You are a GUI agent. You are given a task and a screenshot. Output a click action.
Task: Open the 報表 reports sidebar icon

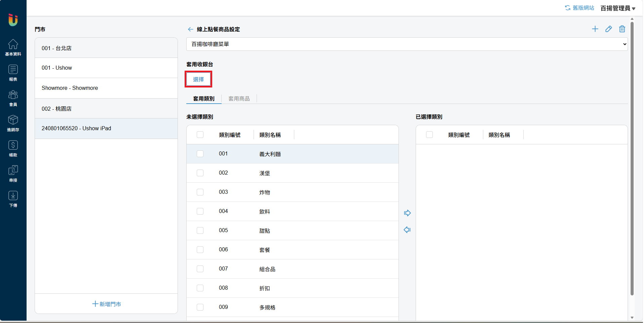[x=13, y=73]
